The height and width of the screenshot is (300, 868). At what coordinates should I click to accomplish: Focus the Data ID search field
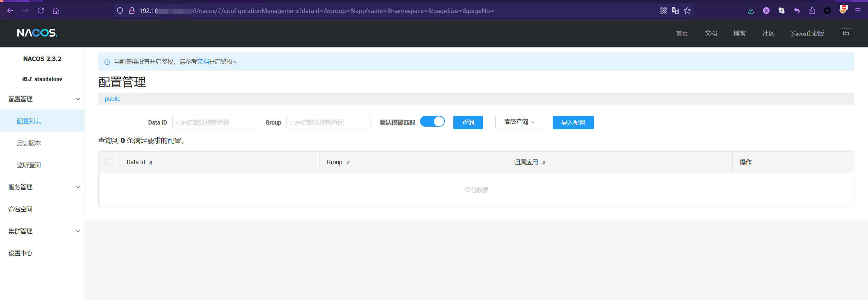(x=214, y=122)
